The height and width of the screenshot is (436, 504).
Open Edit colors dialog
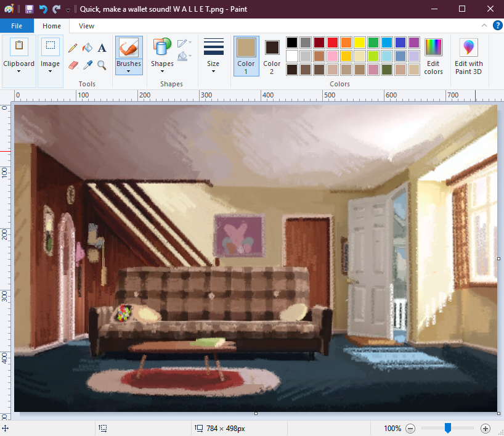click(x=433, y=57)
